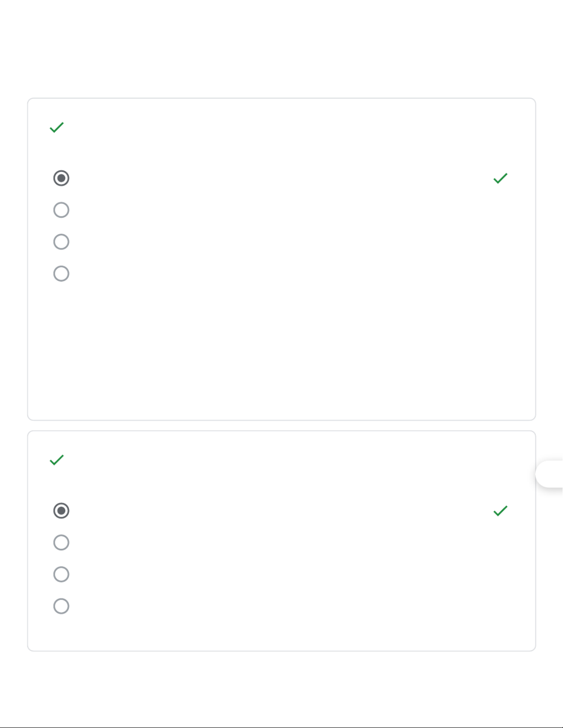Click green checkmark right of top question's selected answer
563x728 pixels.
(x=500, y=178)
